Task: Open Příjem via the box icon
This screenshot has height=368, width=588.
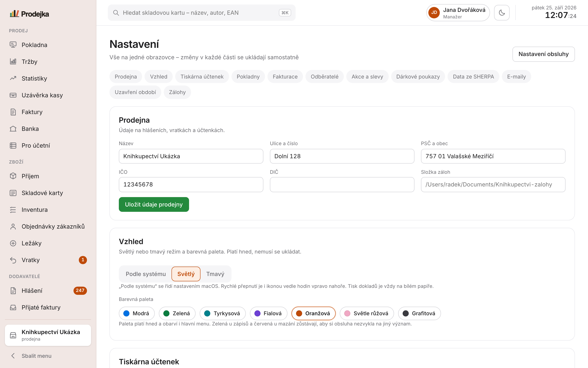Action: tap(13, 176)
